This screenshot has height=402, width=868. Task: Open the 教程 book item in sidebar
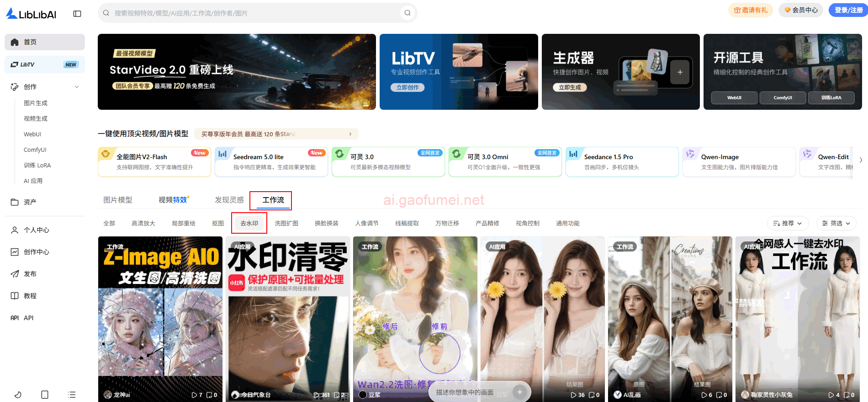(x=30, y=296)
